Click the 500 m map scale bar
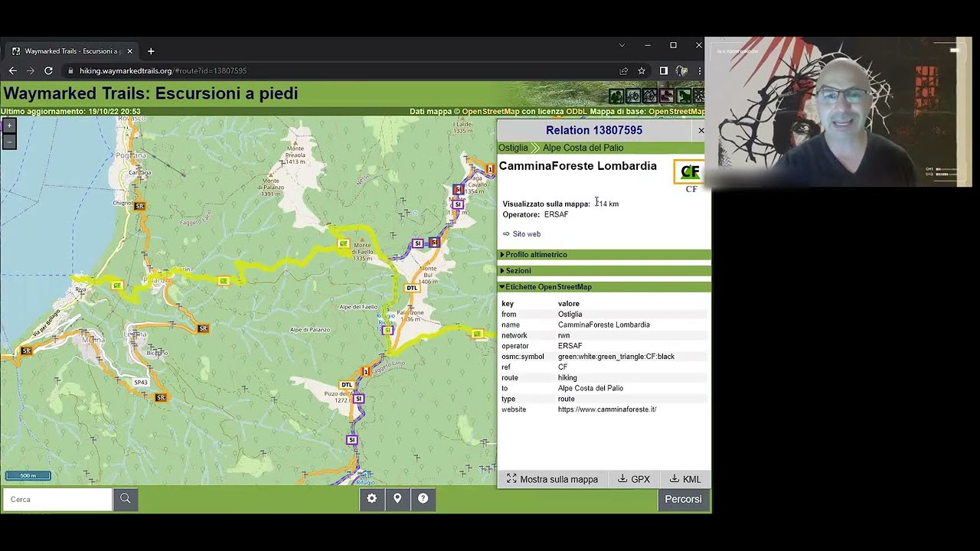Viewport: 980px width, 551px height. point(28,475)
